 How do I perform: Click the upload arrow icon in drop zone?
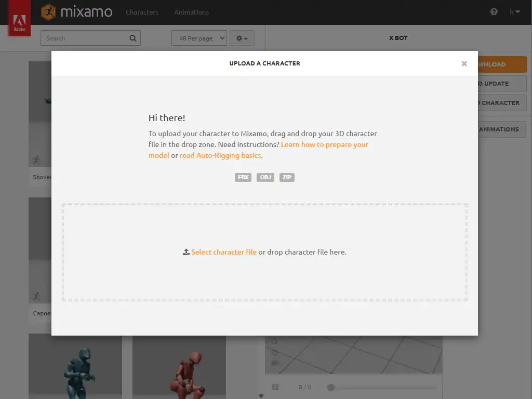tap(186, 252)
